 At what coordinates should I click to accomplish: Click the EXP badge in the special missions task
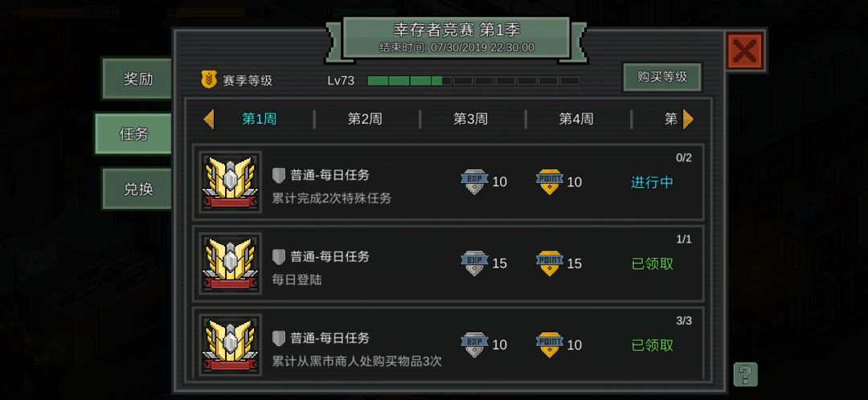click(474, 182)
